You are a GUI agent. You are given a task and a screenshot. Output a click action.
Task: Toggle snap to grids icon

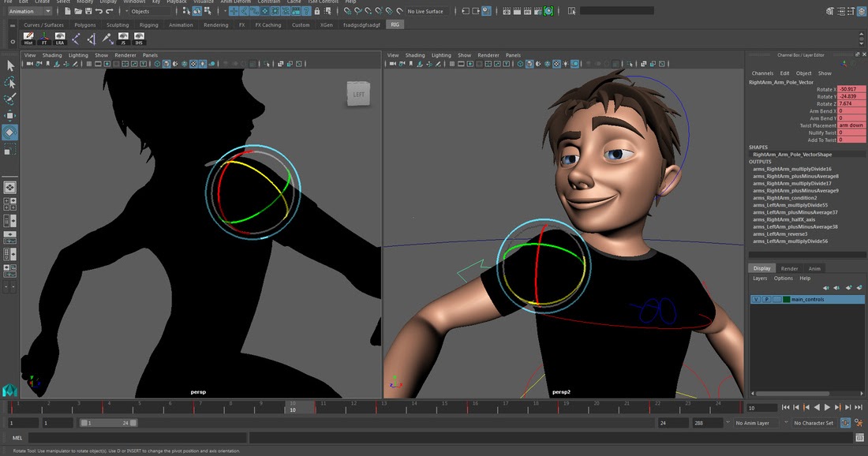pos(348,11)
